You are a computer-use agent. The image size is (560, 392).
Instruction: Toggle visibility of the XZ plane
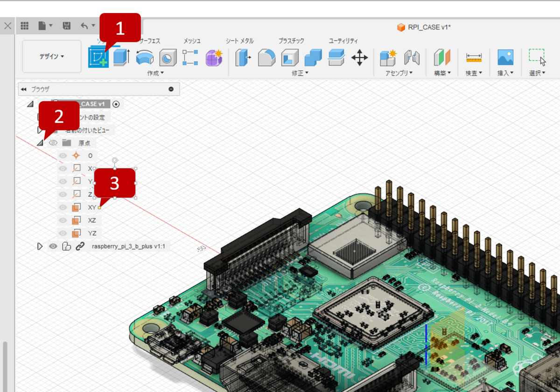(x=63, y=220)
